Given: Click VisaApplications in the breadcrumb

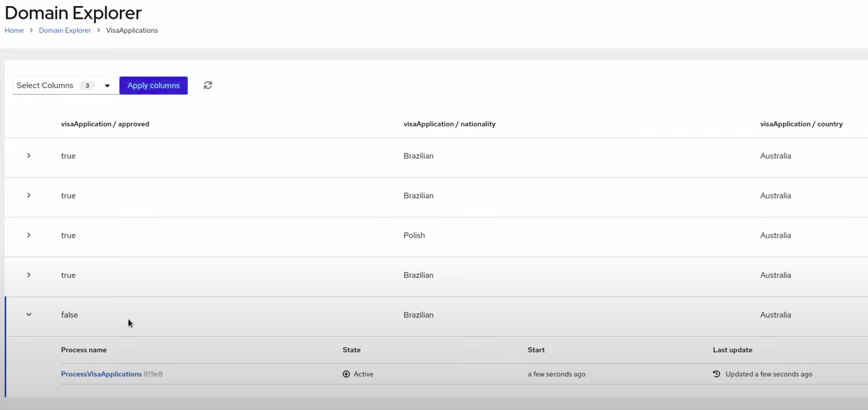Looking at the screenshot, I should 132,30.
